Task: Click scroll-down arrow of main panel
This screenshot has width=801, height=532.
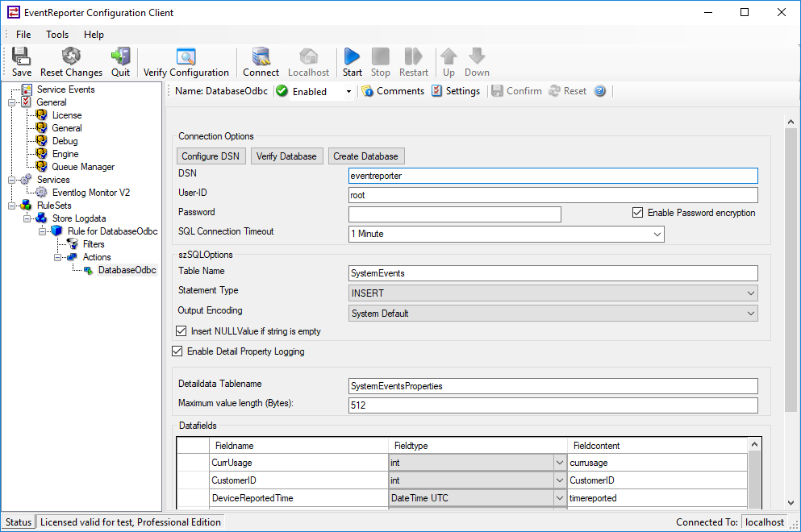Action: pyautogui.click(x=791, y=502)
